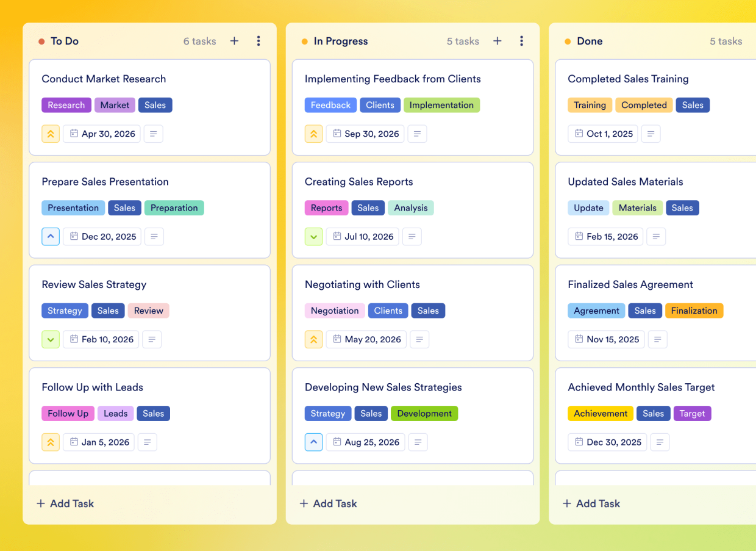Image resolution: width=756 pixels, height=551 pixels.
Task: Click the down chevron on Creating Sales Reports
Action: tap(313, 236)
